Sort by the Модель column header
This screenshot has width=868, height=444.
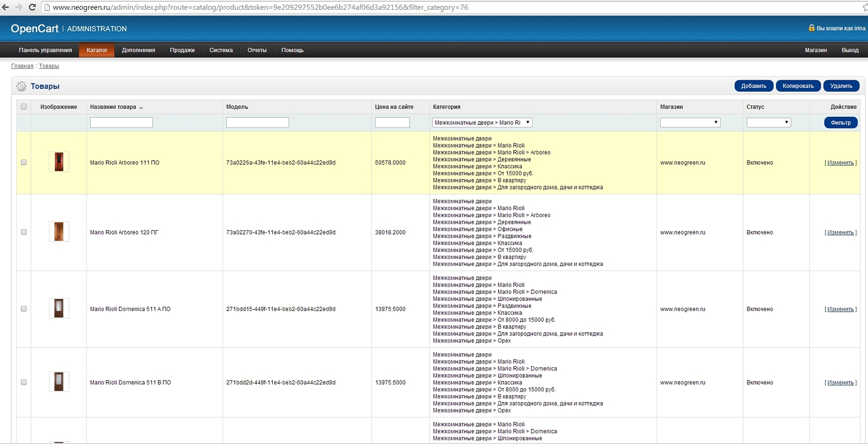tap(237, 107)
